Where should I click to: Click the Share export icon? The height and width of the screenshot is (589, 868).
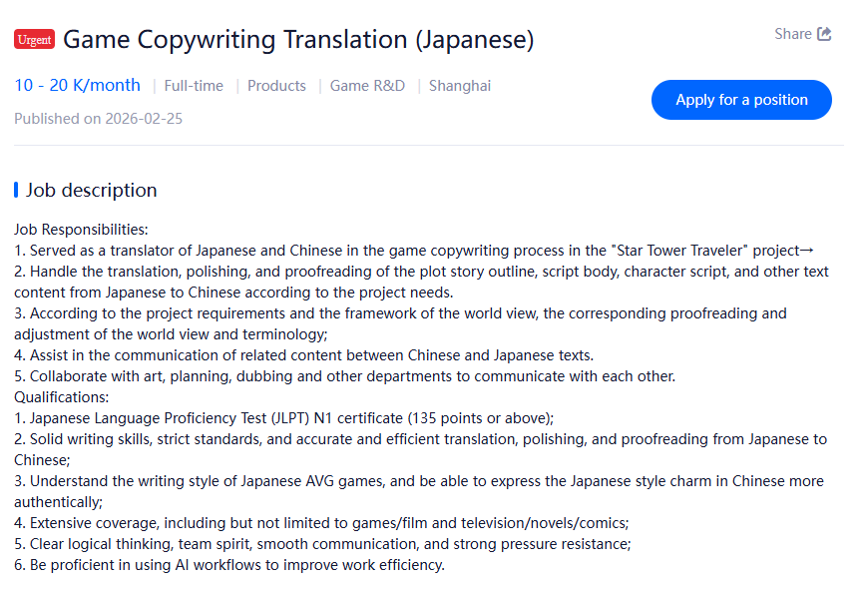point(824,34)
